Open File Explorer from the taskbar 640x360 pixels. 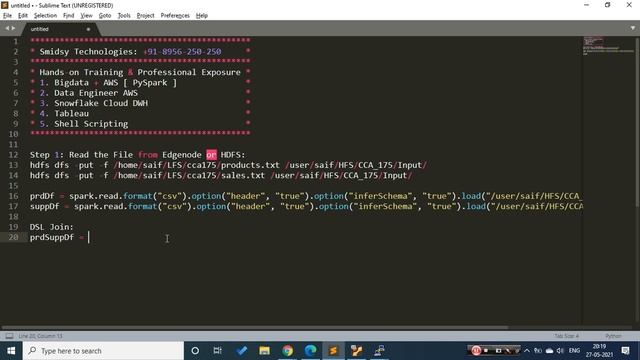pyautogui.click(x=264, y=351)
